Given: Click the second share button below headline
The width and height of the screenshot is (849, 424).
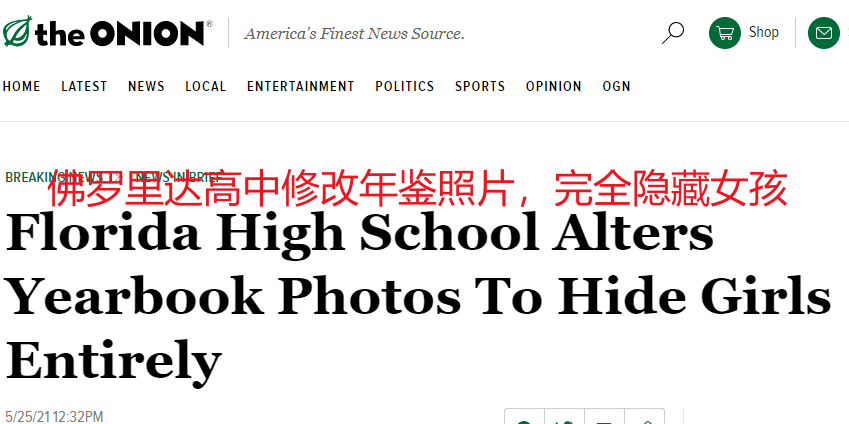Looking at the screenshot, I should [564, 417].
